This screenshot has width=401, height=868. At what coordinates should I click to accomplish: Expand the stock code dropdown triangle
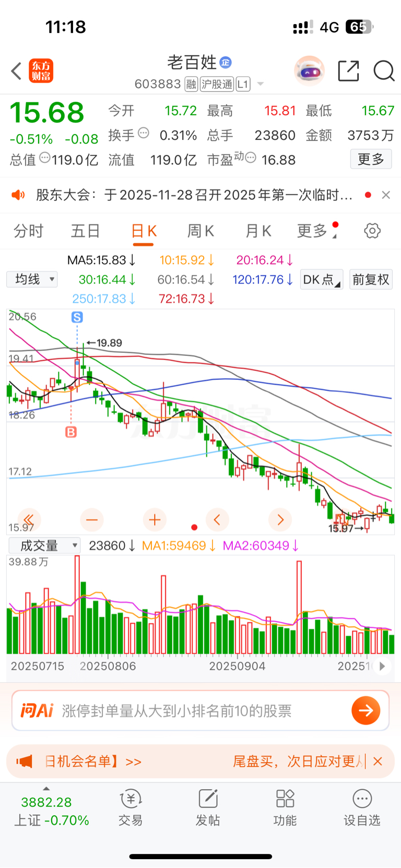pos(261,84)
